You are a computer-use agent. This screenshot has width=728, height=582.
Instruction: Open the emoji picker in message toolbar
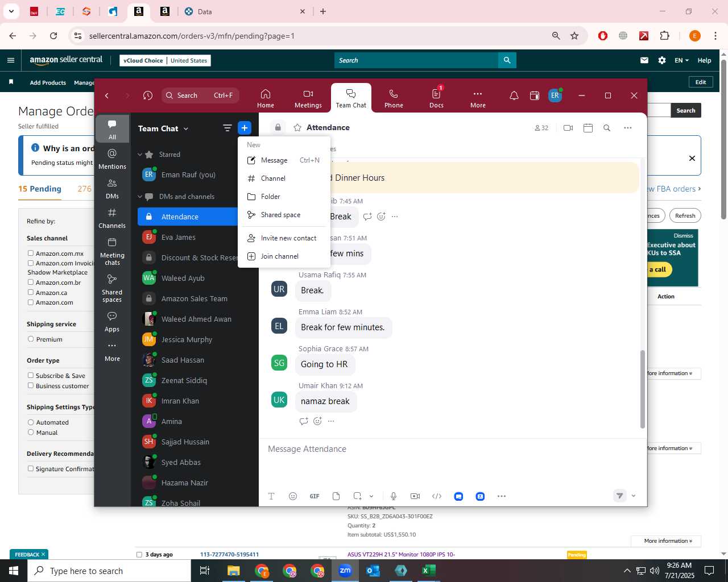[293, 496]
